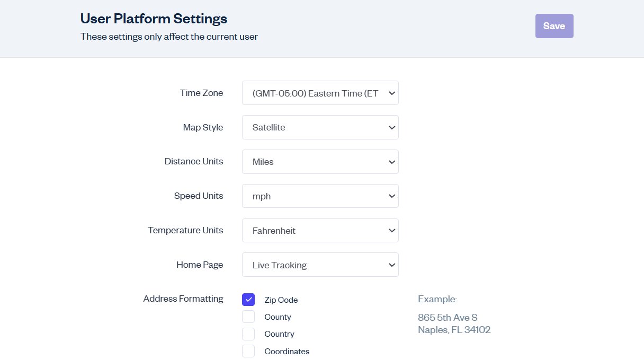Open the Temperature Units dropdown

320,231
